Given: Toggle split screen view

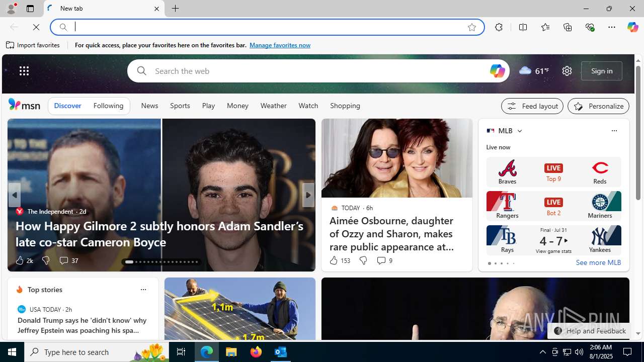Looking at the screenshot, I should 523,27.
